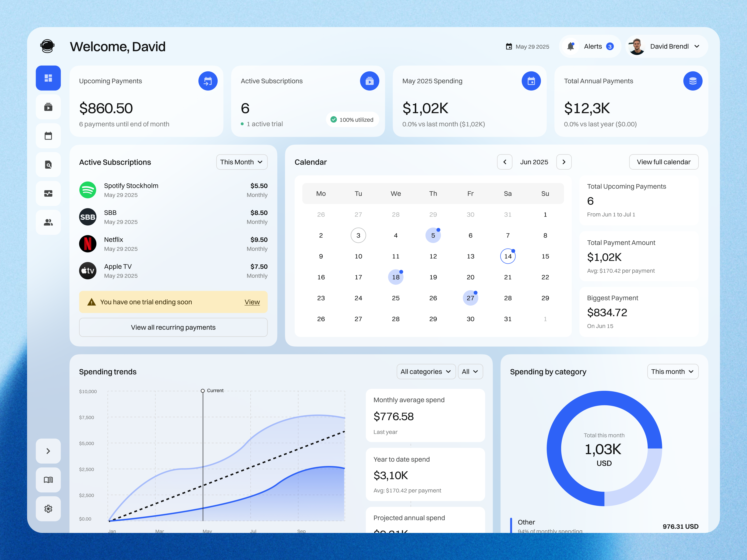747x560 pixels.
Task: Open the All categories filter in Spending trends
Action: tap(426, 371)
